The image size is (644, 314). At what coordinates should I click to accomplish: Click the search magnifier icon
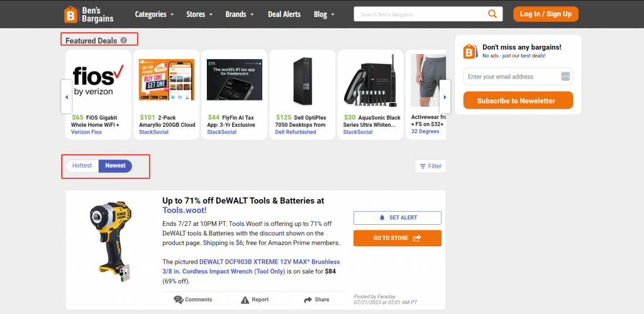[x=492, y=14]
